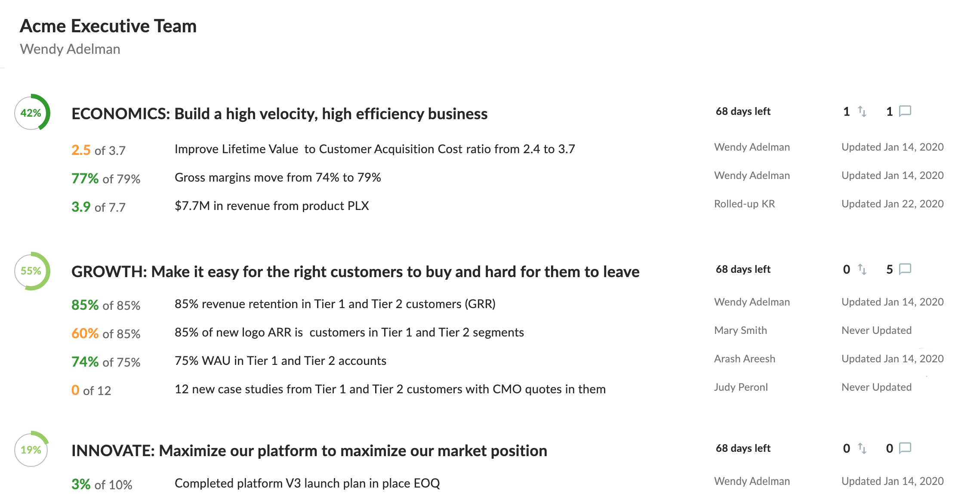Open the $7.7M revenue from PLX key result
Viewport: 980px width, 494px height.
click(272, 206)
